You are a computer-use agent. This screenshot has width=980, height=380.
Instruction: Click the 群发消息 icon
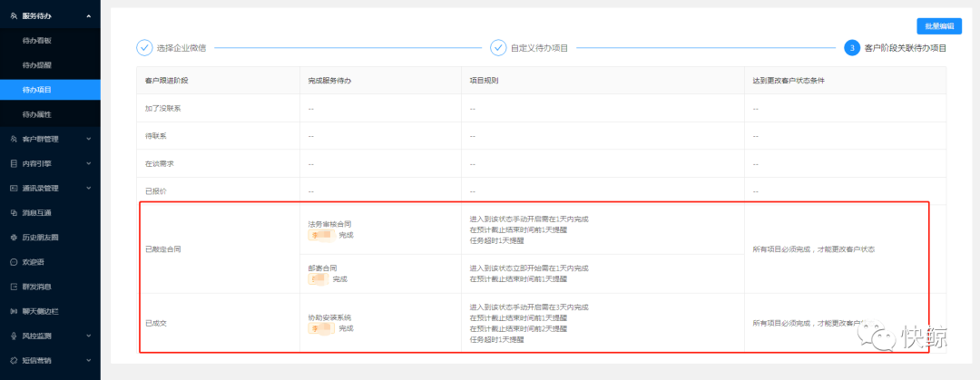coord(13,287)
